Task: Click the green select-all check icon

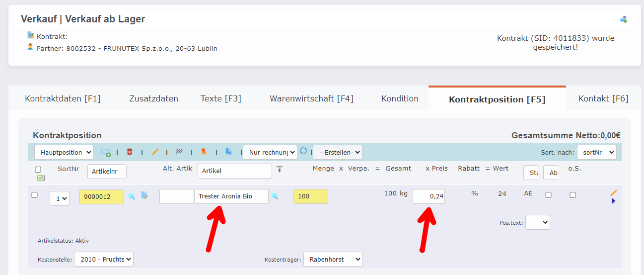Action: (x=41, y=178)
